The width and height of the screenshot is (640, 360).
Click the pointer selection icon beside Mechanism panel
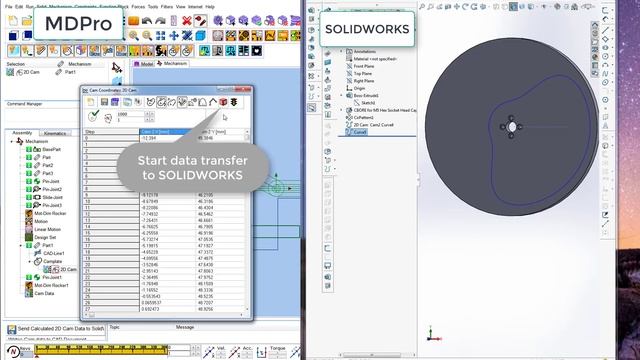pyautogui.click(x=117, y=68)
